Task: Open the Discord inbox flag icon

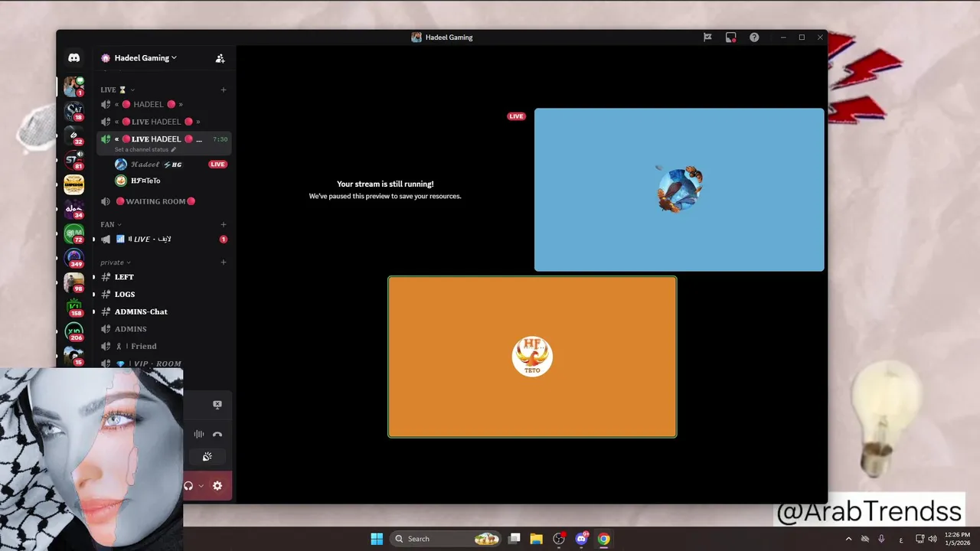Action: click(707, 37)
